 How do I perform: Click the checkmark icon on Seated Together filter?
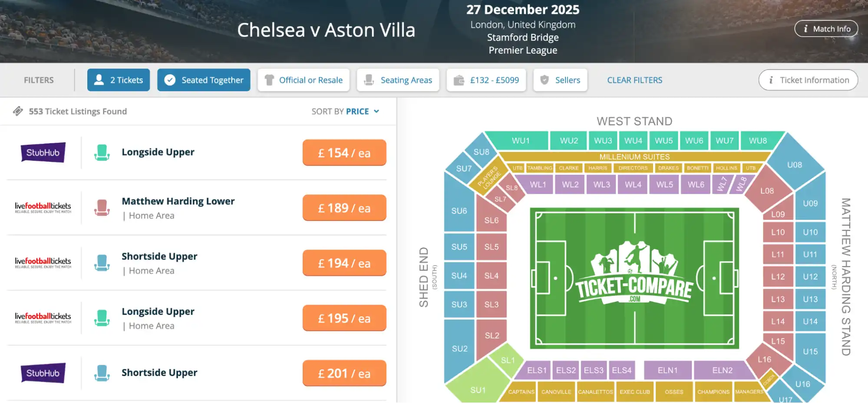pos(169,80)
